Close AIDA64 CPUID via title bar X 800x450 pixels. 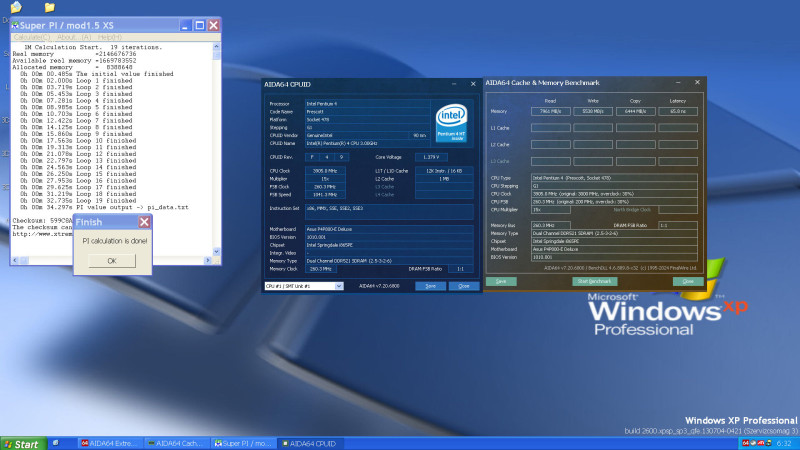473,84
